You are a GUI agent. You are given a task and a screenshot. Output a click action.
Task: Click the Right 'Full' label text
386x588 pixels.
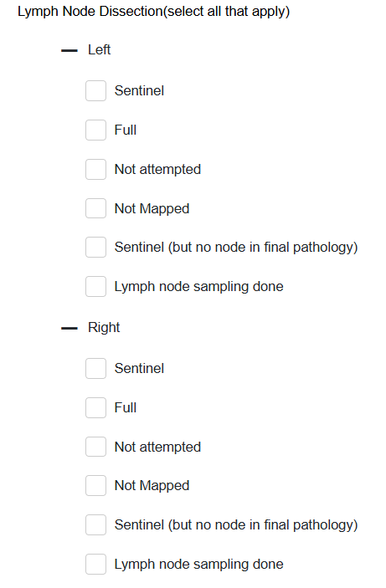tap(126, 407)
